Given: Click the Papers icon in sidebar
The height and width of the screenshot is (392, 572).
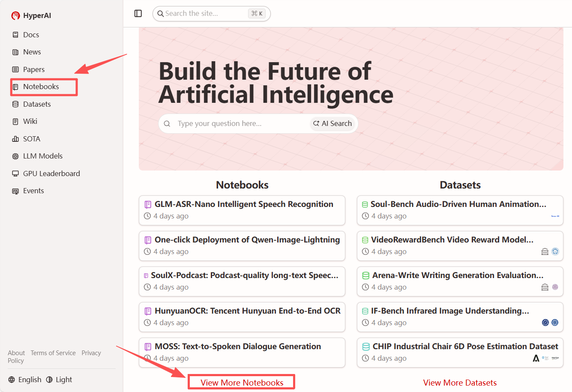Looking at the screenshot, I should pos(15,69).
